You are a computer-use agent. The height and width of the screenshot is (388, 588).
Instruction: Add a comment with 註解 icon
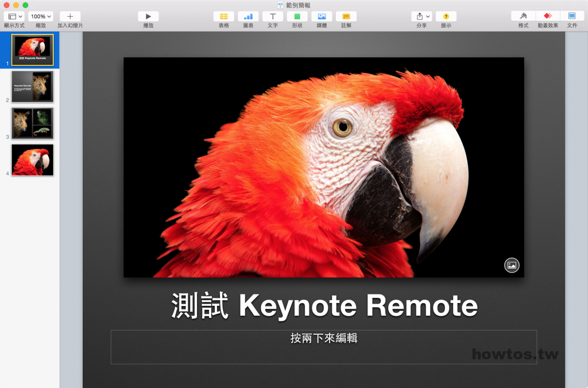pyautogui.click(x=346, y=17)
